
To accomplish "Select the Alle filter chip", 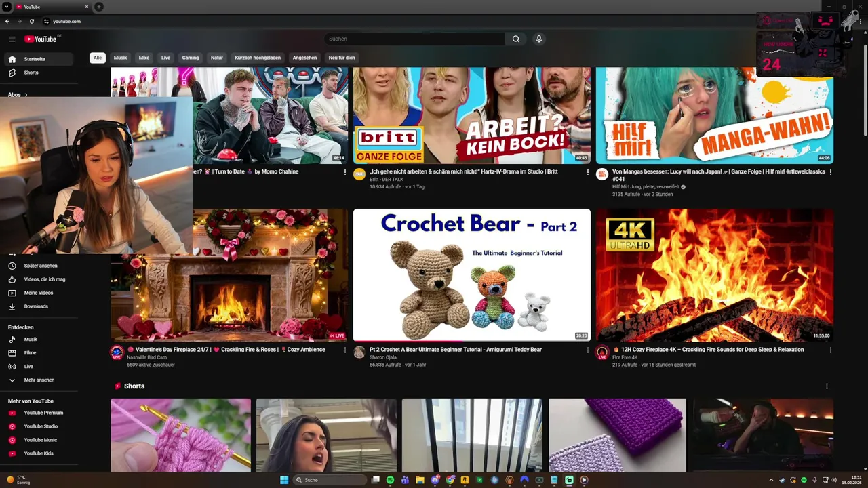I will [x=98, y=58].
